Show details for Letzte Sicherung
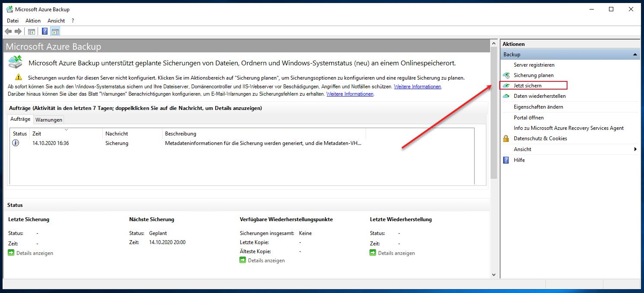Screen dimensions: 644x293 34,253
